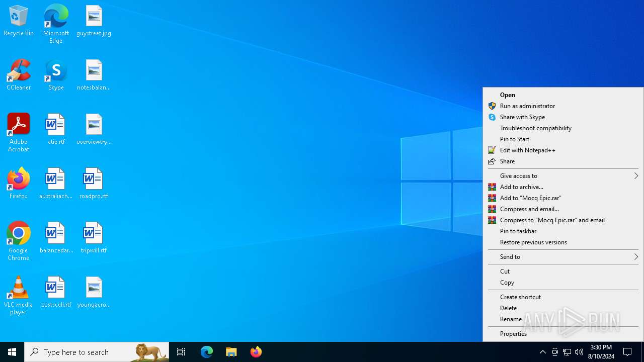Choose Run as administrator
The image size is (644, 362).
563,106
